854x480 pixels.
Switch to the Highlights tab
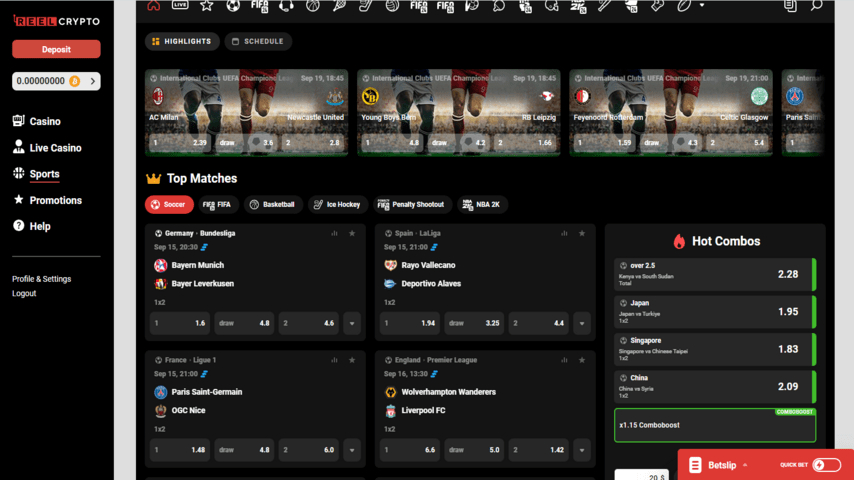pos(182,41)
